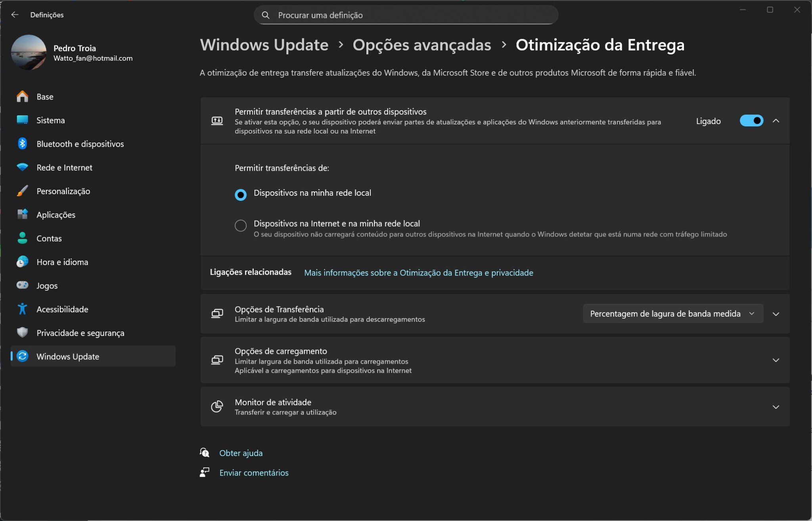Click the Privacidade e segurança shield icon
Screen dimensions: 812x521
click(x=22, y=332)
